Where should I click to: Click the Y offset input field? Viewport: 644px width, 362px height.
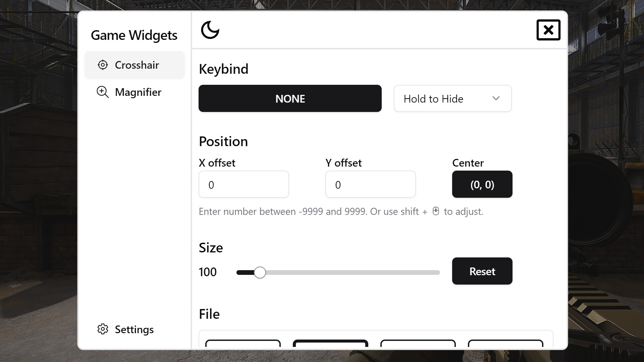coord(370,184)
